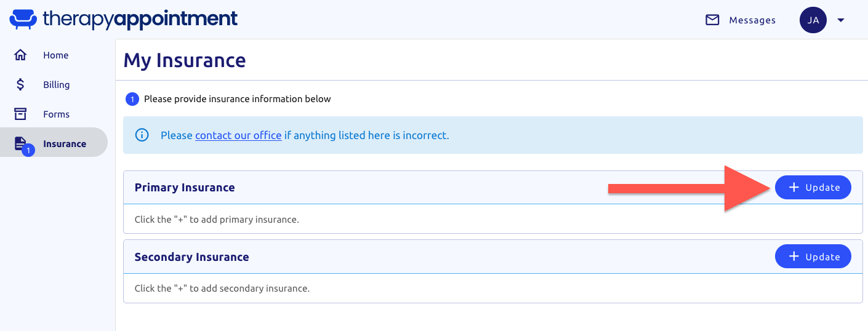Update Secondary Insurance

click(x=813, y=257)
